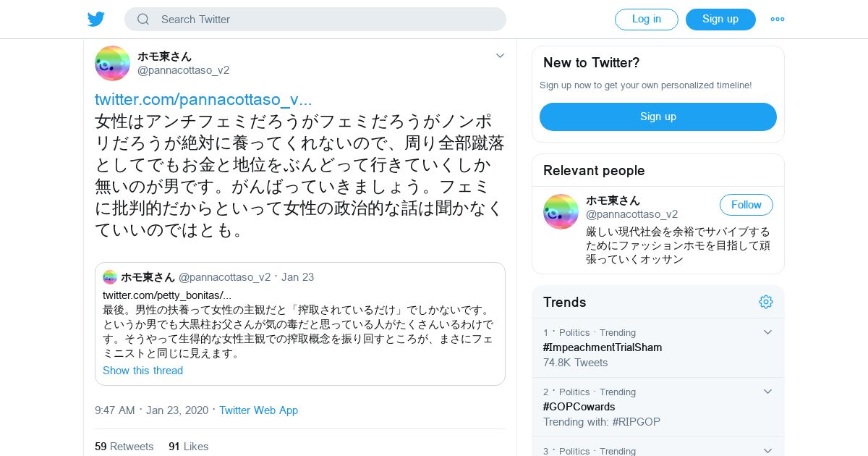Click the search magnifier icon

pyautogui.click(x=143, y=20)
